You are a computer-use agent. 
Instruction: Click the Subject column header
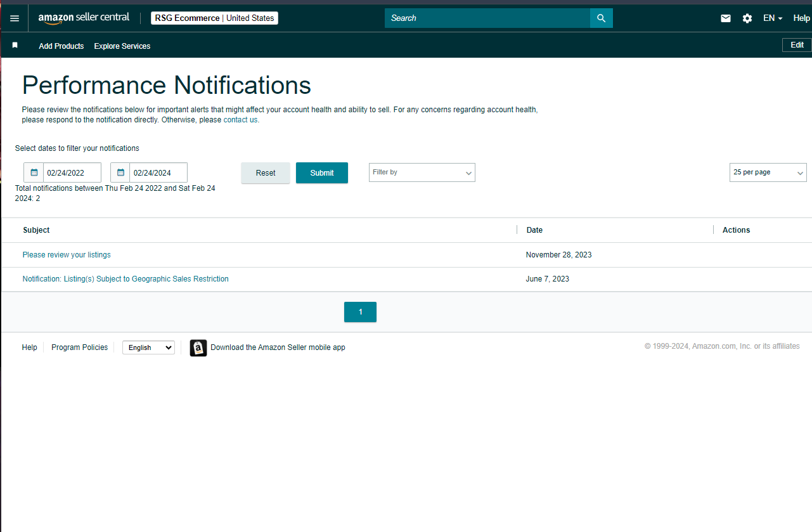tap(36, 230)
